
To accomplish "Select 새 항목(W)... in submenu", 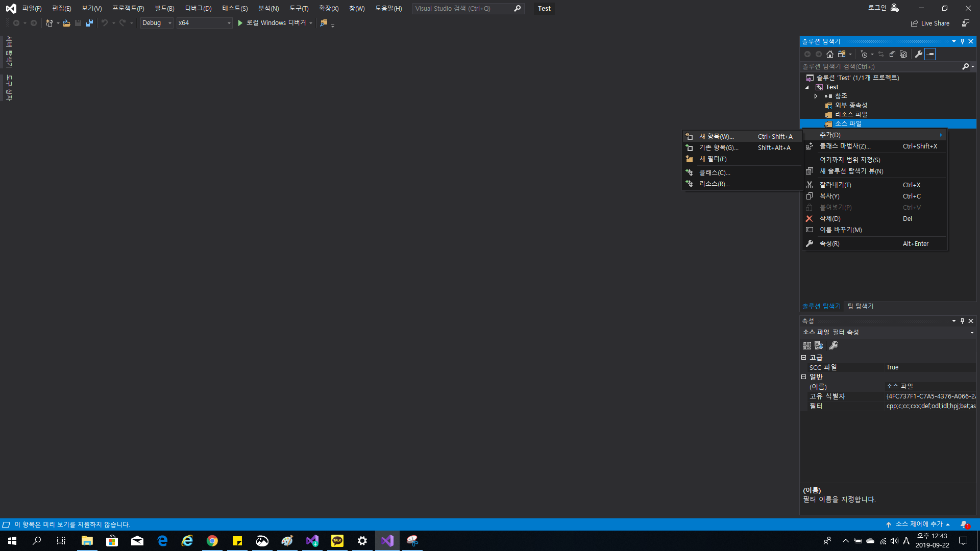I will pos(716,136).
